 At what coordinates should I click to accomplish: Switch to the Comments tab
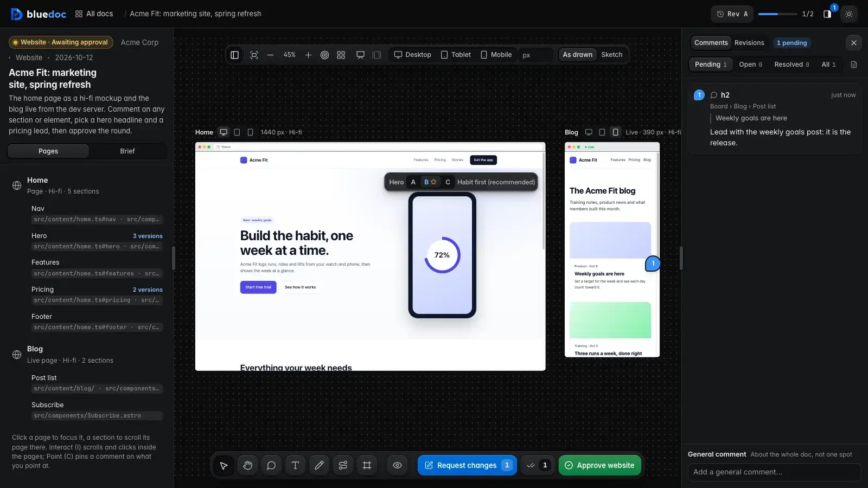(711, 43)
